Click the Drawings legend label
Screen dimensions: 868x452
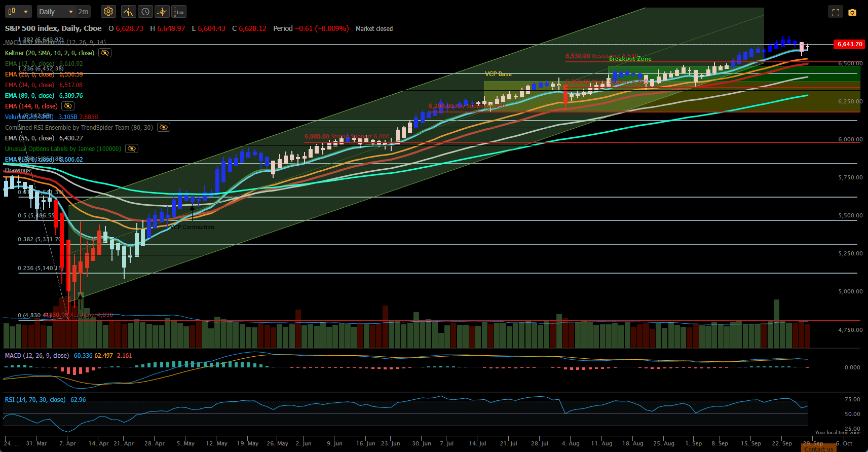[x=18, y=170]
